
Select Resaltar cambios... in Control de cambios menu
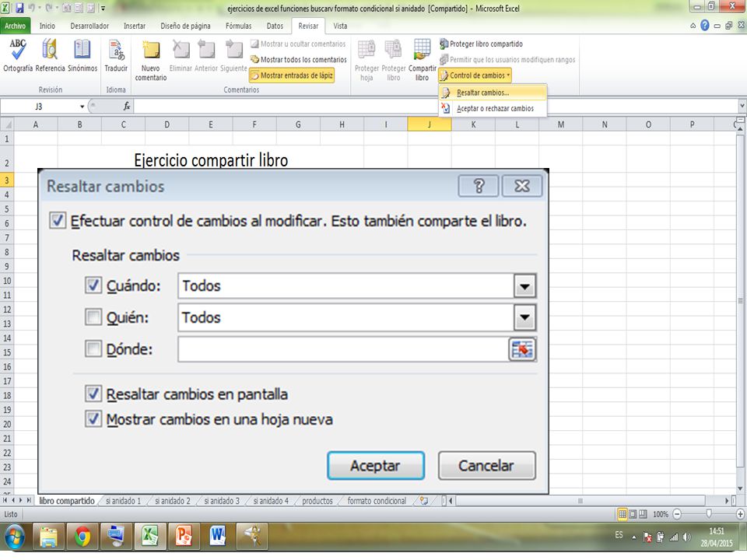(x=493, y=93)
